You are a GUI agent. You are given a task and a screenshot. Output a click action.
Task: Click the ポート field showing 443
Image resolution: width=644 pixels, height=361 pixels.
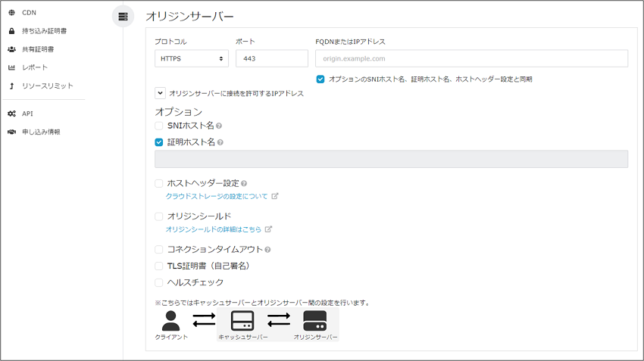point(268,58)
